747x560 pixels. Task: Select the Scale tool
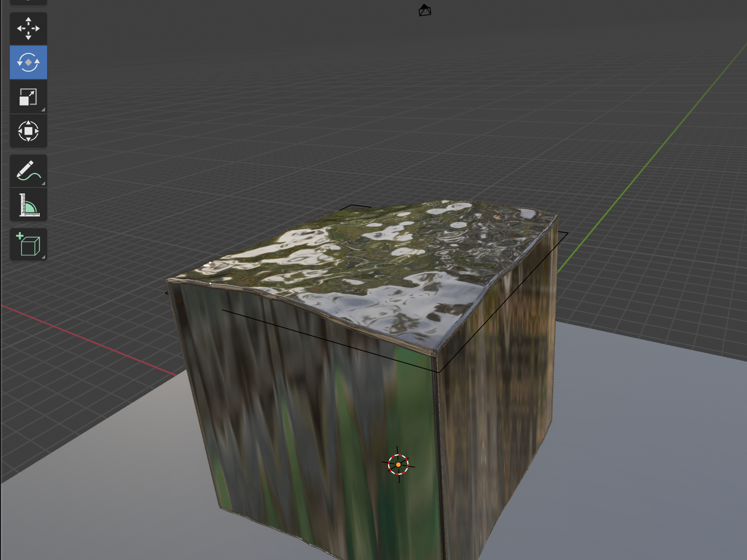[x=28, y=97]
